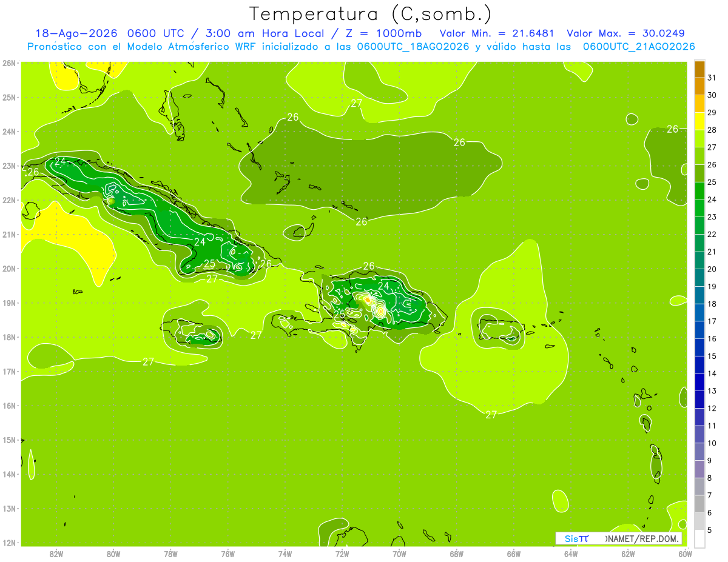Screen dimensions: 728x562
Task: Click the color scale label "30"
Action: coord(712,95)
